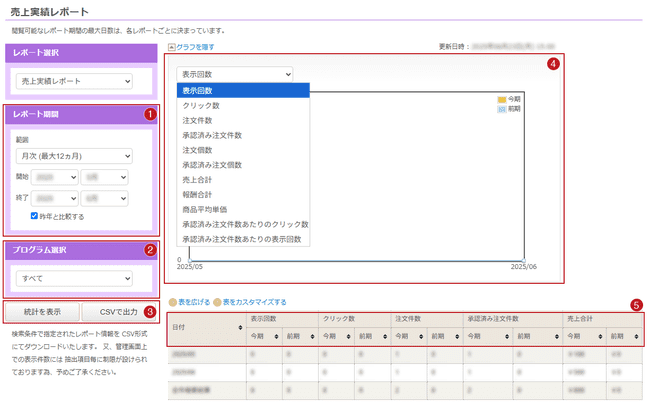The width and height of the screenshot is (650, 407).
Task: Sort 注文件数 今期 column
Action: coord(421,337)
